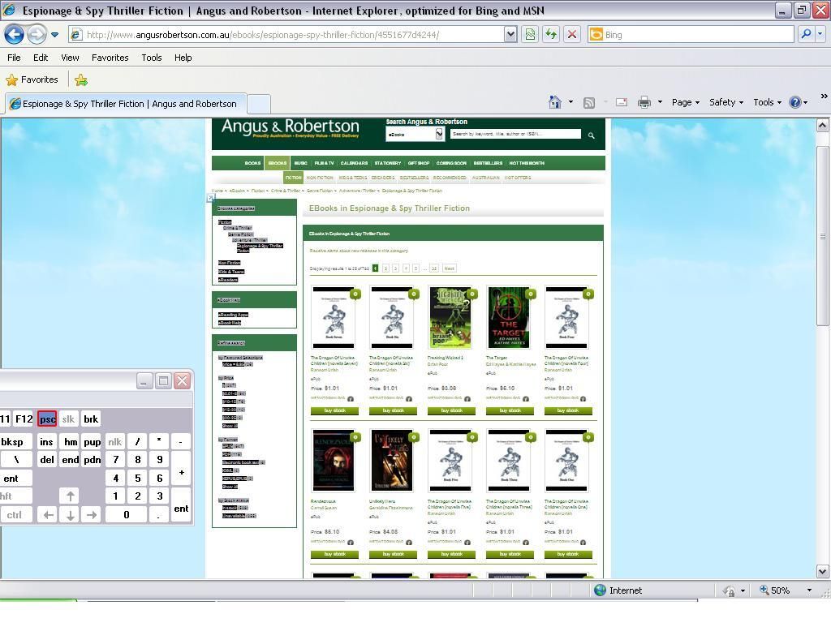831x644 pixels.
Task: Toggle the psc key on on-screen keyboard
Action: 47,419
